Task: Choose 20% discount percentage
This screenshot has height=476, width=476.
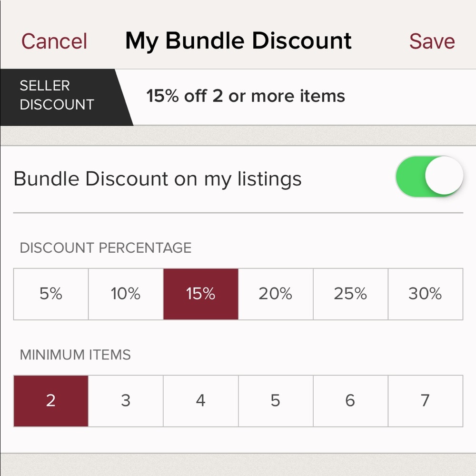Action: (x=275, y=294)
